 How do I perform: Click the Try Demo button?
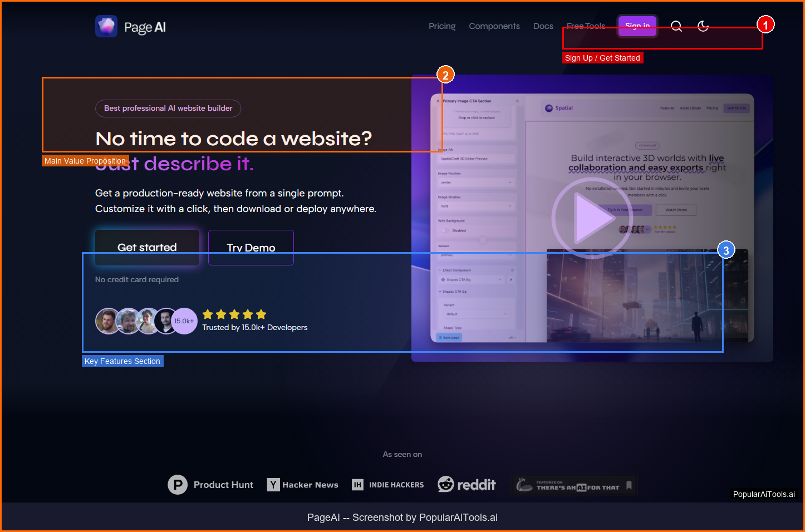[x=251, y=248]
